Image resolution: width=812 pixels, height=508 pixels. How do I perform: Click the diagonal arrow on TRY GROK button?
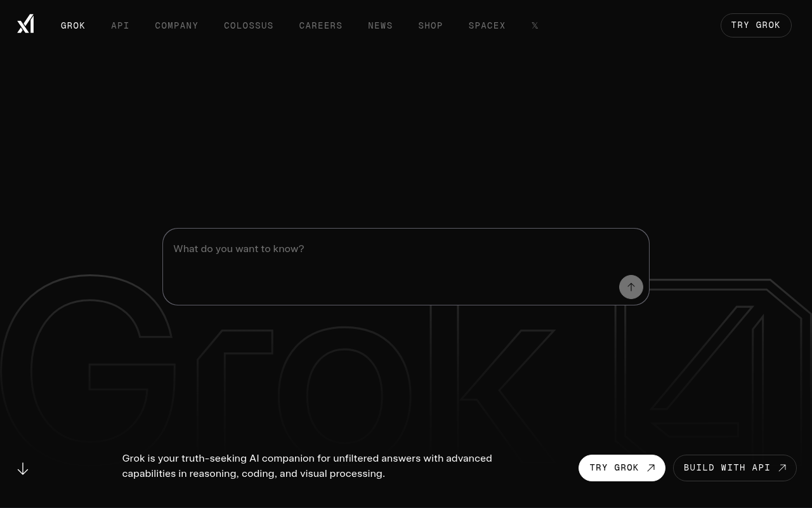651,467
